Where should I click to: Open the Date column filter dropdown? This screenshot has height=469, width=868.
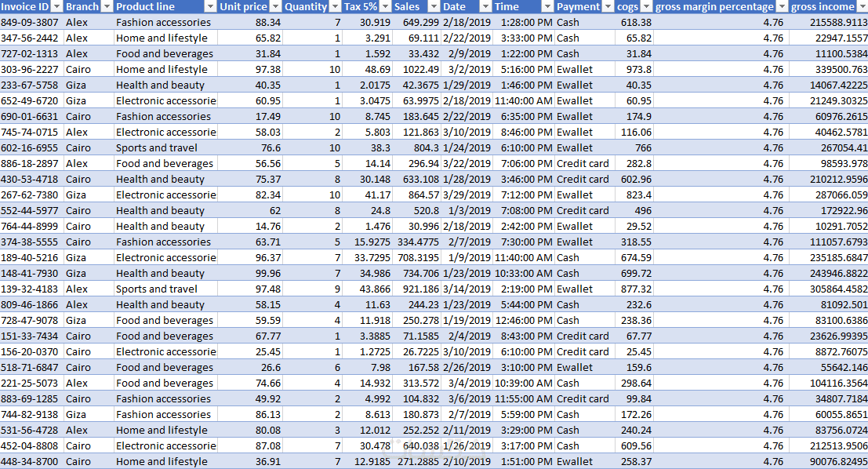pos(485,6)
